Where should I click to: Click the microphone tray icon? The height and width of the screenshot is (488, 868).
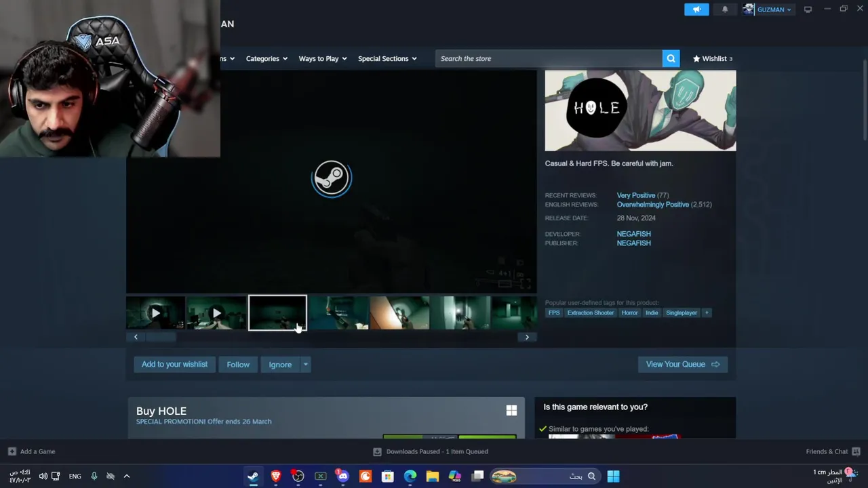pos(94,476)
